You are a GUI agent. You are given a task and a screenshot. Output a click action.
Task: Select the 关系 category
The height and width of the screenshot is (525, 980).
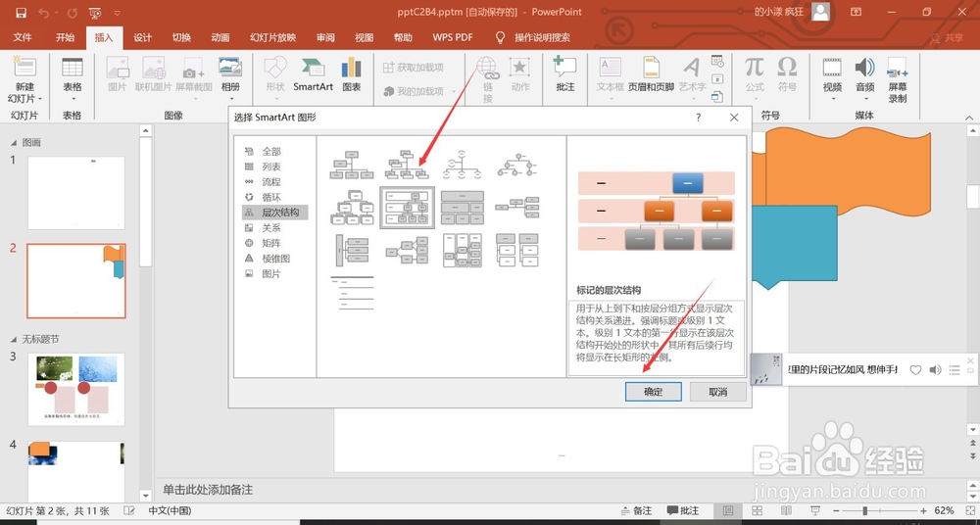point(274,227)
